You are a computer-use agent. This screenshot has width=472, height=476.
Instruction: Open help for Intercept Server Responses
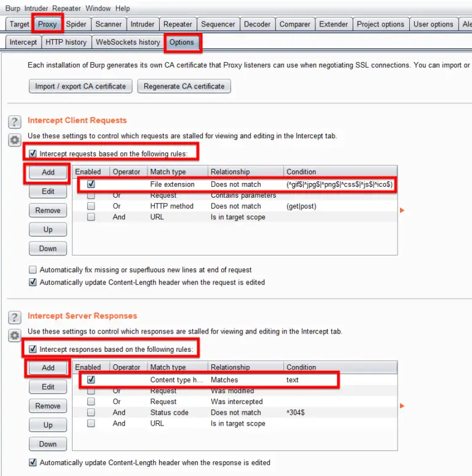(x=14, y=318)
